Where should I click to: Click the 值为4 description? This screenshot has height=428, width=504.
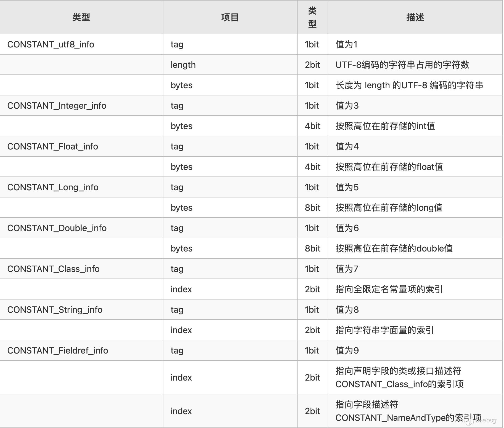347,146
